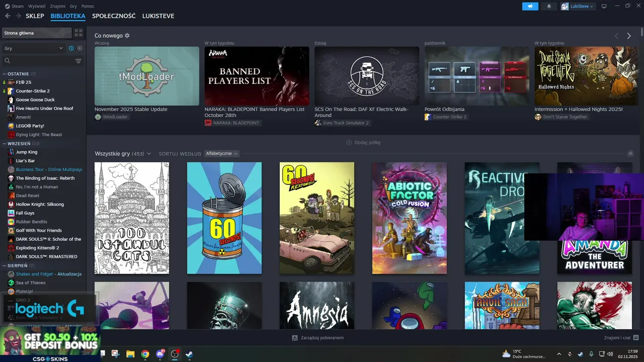Open the Steam menu
The height and width of the screenshot is (362, 644).
tap(15, 6)
